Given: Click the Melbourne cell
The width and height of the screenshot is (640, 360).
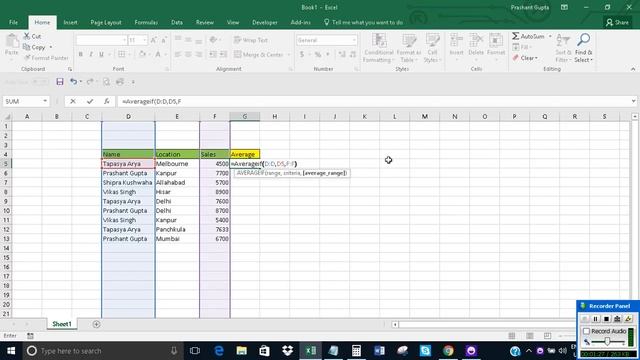Looking at the screenshot, I should (177, 164).
